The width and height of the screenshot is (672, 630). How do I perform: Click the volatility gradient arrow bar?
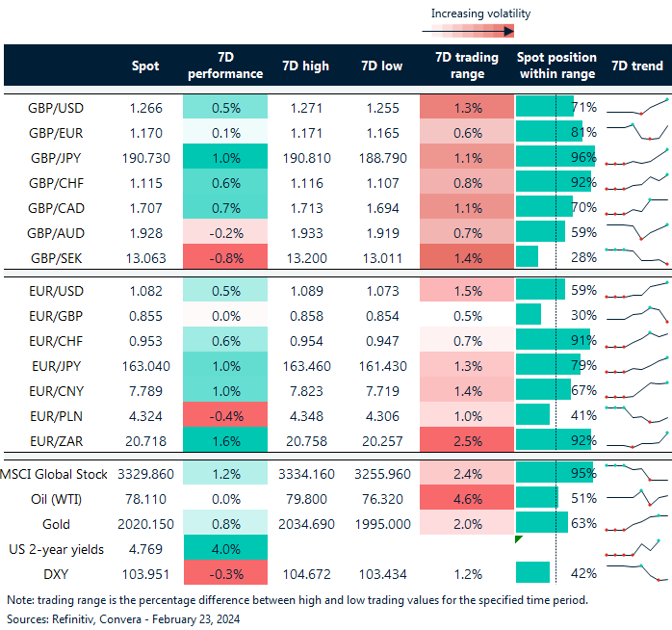click(468, 31)
